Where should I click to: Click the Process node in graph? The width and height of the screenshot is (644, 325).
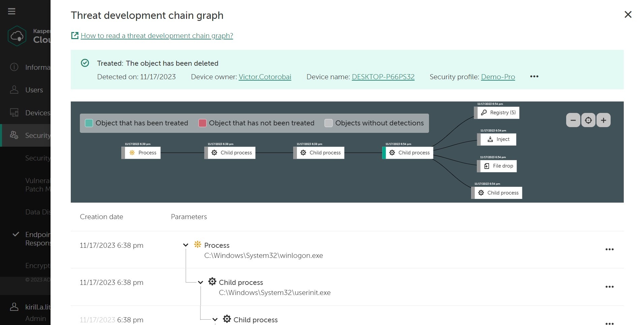[143, 153]
